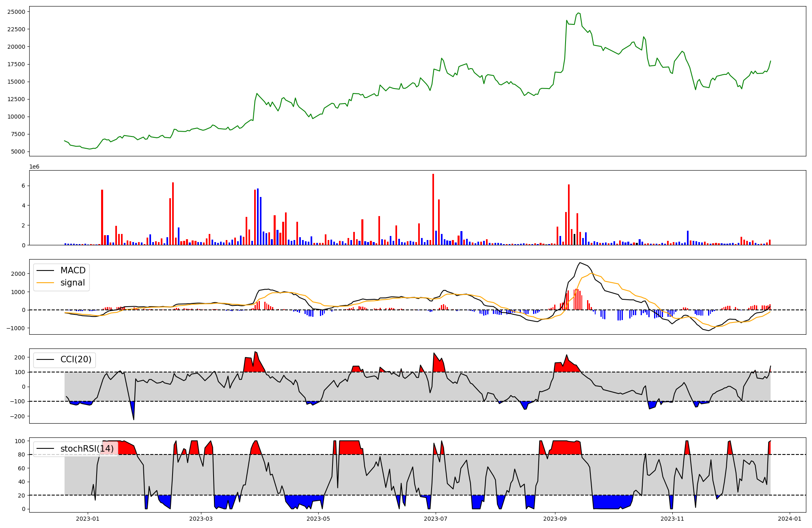The height and width of the screenshot is (528, 812).
Task: Select the 2024-01 x-axis date label
Action: tap(790, 519)
